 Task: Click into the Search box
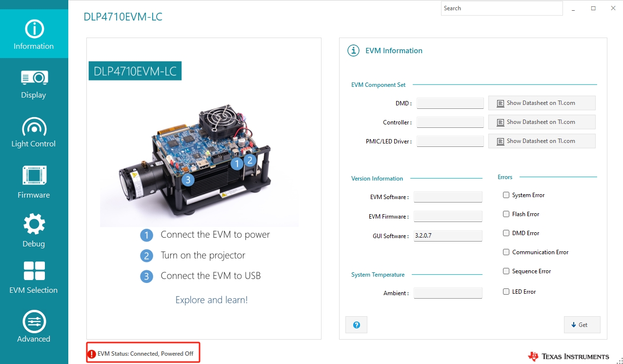click(502, 8)
